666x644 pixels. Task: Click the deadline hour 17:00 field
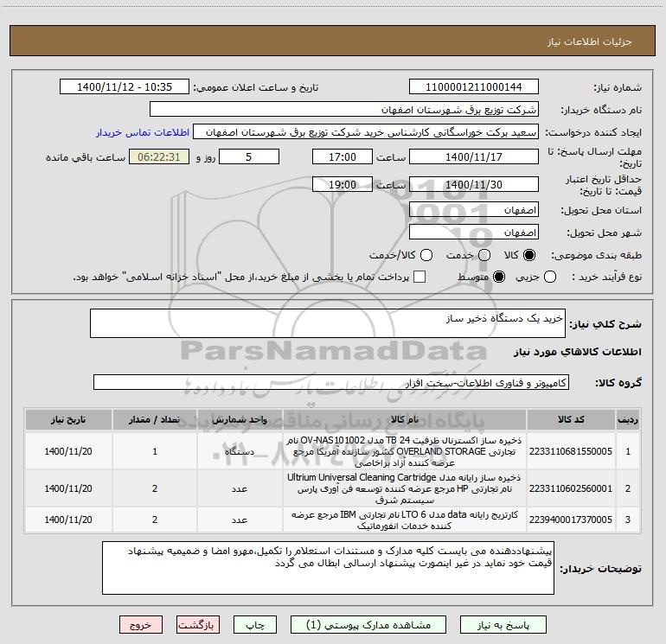click(x=343, y=156)
